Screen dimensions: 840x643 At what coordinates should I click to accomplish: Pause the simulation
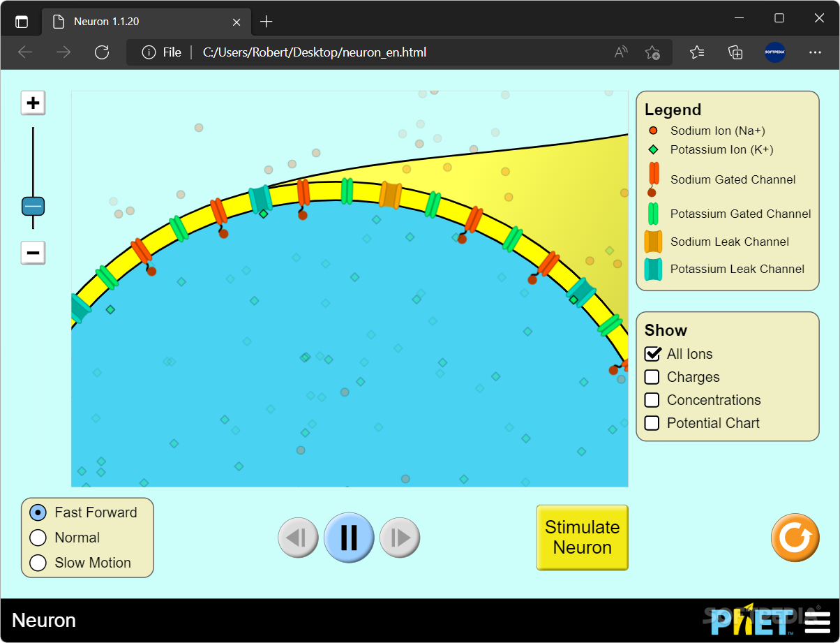tap(349, 538)
